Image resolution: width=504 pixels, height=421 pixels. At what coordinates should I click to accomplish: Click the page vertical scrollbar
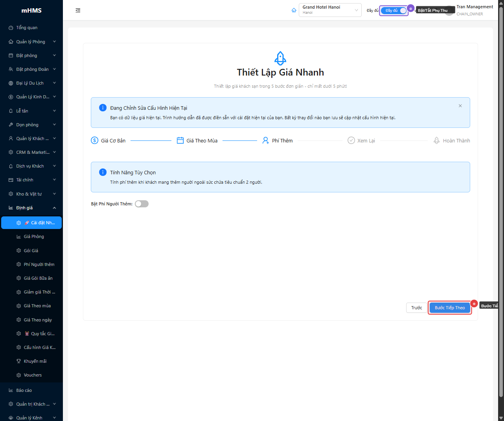coord(501,197)
